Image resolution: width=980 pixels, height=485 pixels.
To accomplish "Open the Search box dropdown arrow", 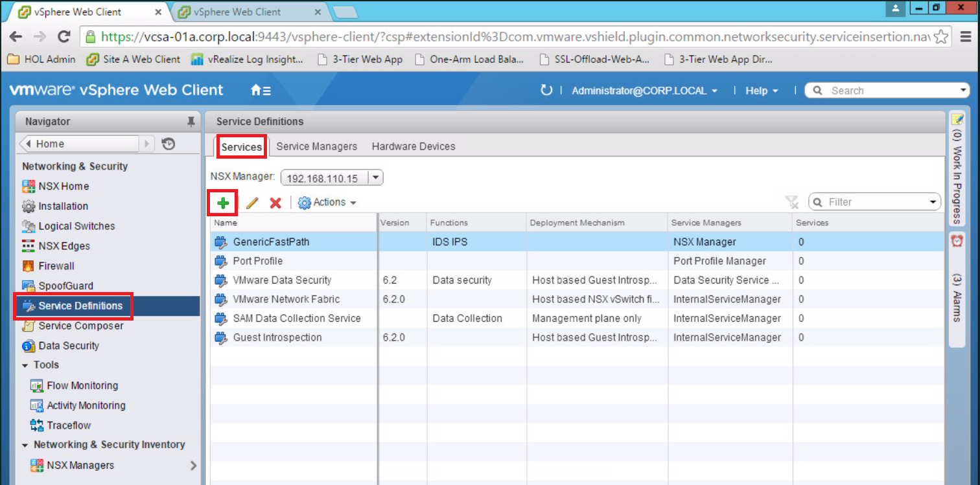I will [x=962, y=91].
